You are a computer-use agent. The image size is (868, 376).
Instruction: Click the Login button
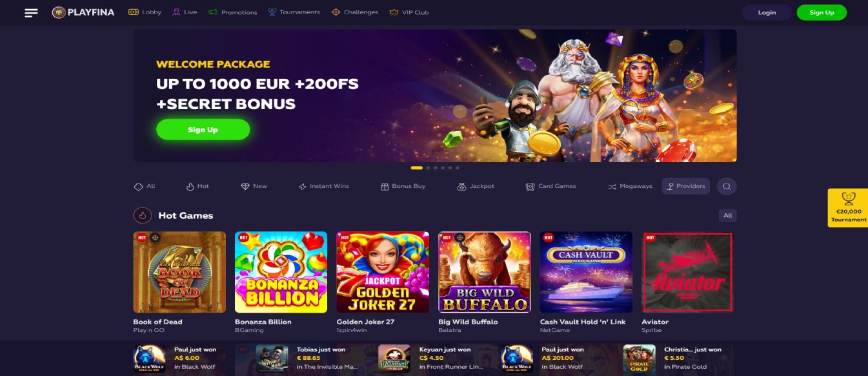click(767, 12)
